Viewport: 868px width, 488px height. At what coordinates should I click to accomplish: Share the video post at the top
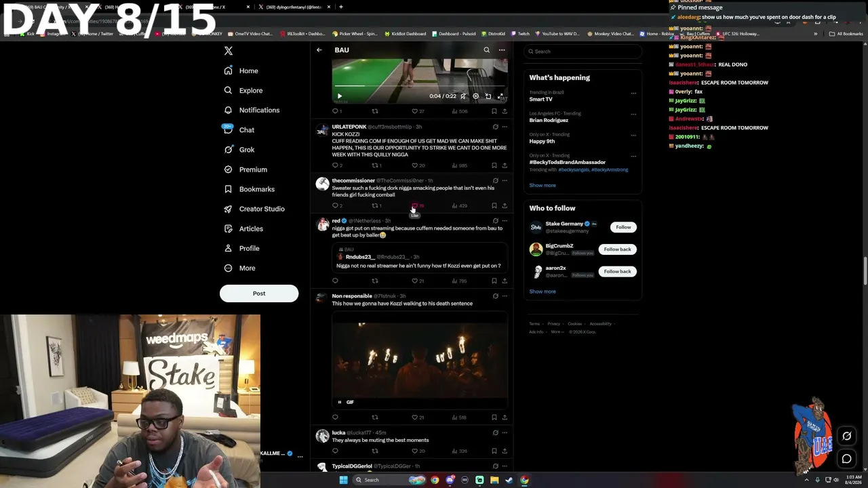pyautogui.click(x=504, y=111)
